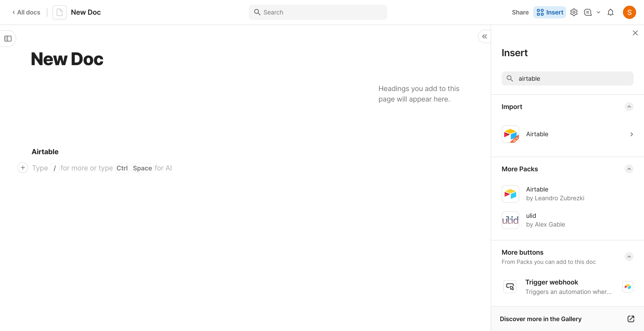The height and width of the screenshot is (331, 644).
Task: Open the Insert menu in header
Action: click(x=549, y=12)
